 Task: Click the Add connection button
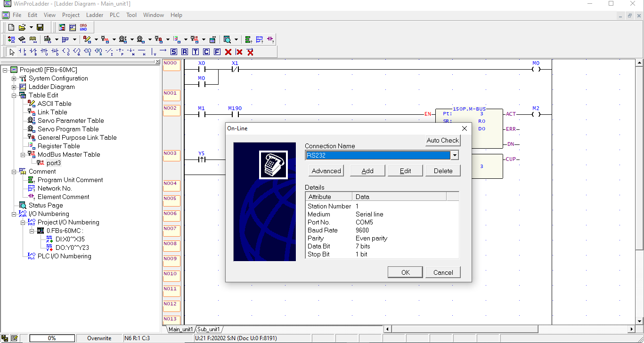point(367,171)
